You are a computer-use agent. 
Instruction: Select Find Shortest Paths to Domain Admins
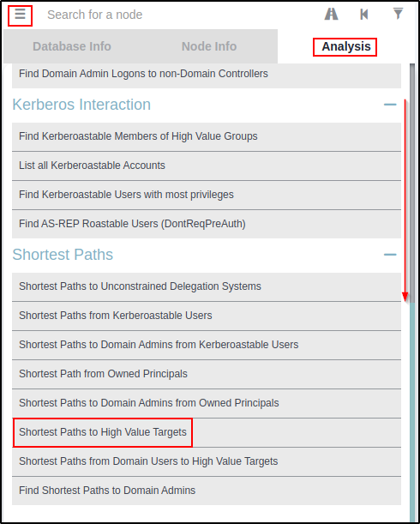coord(207,491)
